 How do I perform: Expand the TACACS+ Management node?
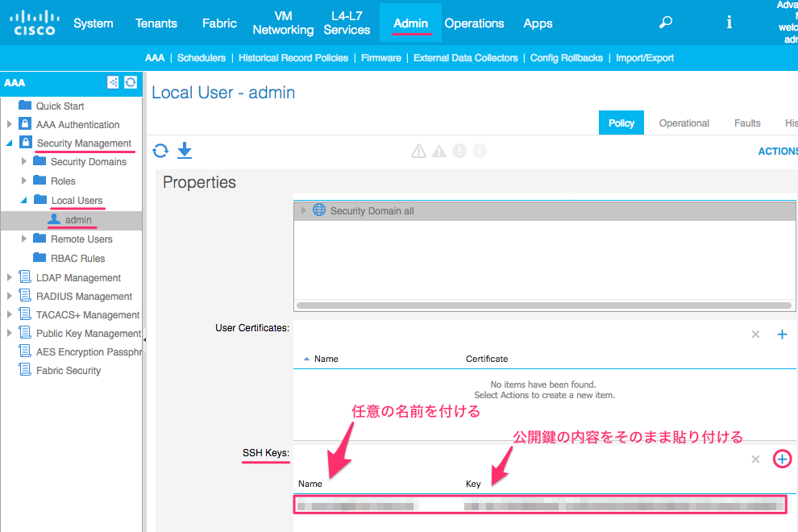pos(9,314)
